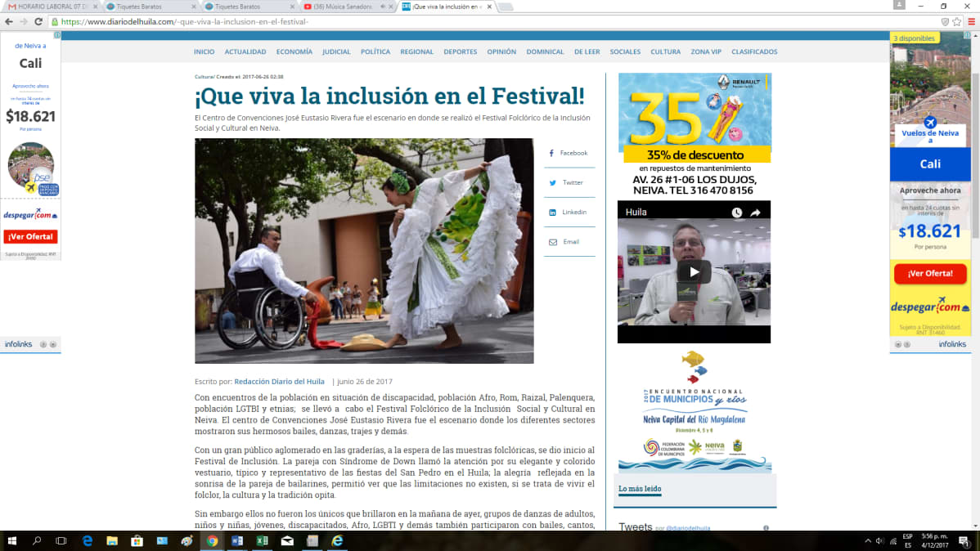
Task: Open the ACTUALIDAD section
Action: point(245,52)
